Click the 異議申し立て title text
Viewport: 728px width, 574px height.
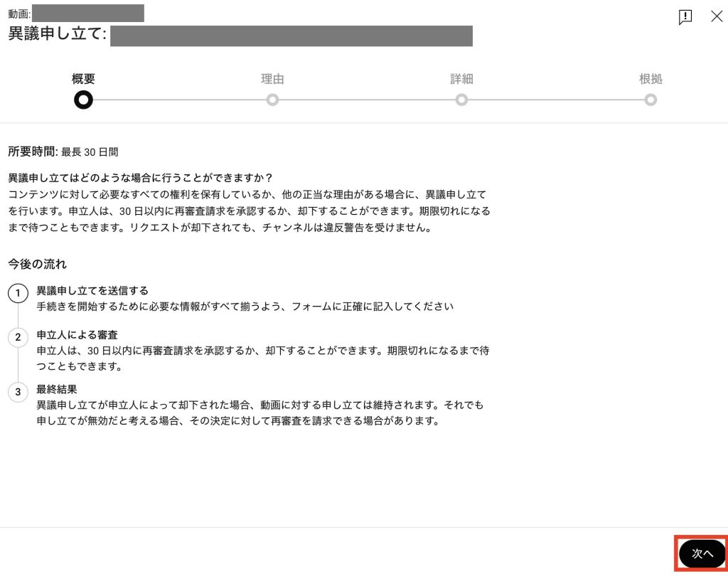(58, 34)
